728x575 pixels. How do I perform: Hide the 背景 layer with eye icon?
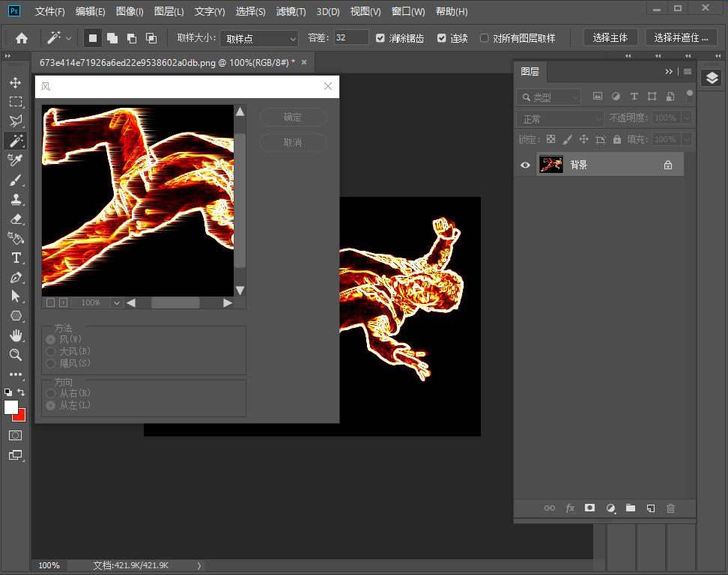coord(525,165)
